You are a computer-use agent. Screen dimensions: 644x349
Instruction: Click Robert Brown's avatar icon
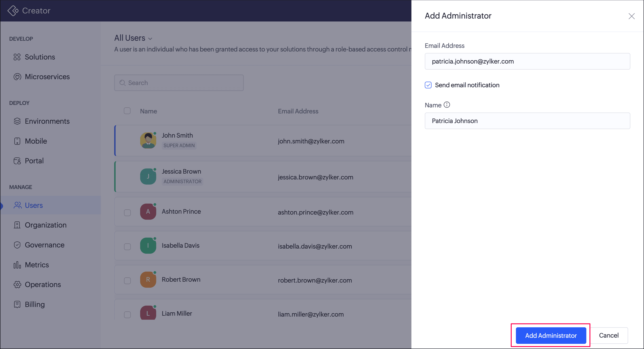(148, 280)
